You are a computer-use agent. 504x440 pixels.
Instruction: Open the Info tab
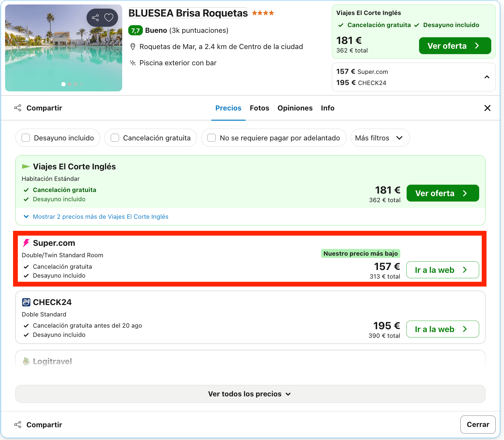click(x=327, y=108)
